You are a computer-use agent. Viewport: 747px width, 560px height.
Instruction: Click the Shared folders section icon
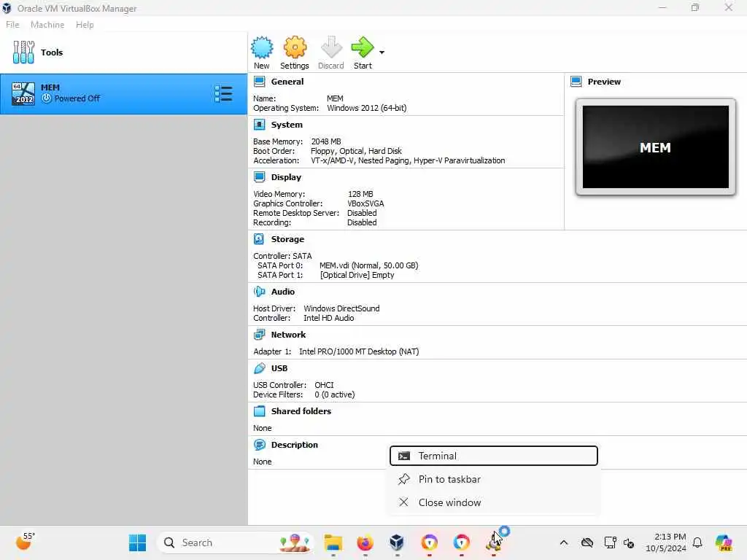coord(259,411)
